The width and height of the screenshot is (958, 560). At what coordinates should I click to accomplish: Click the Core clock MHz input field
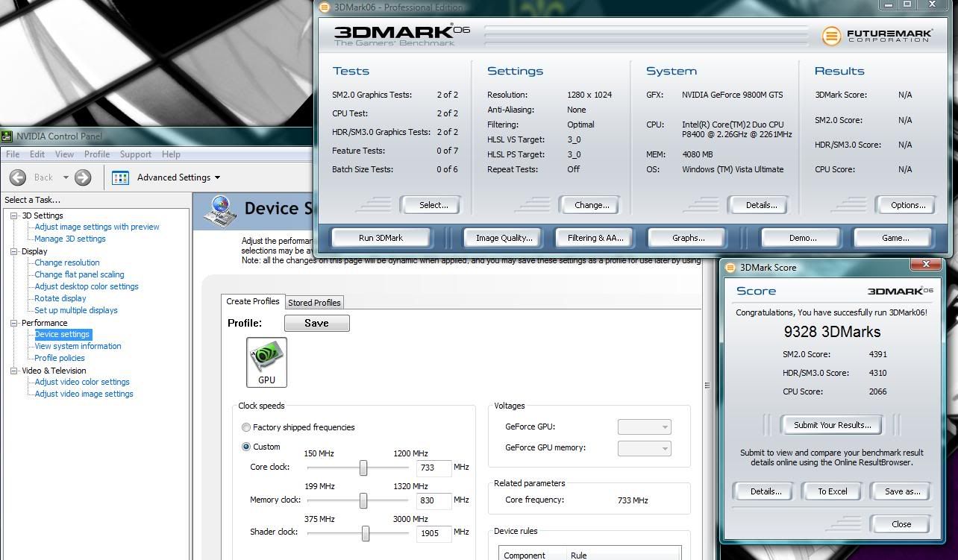pos(433,468)
